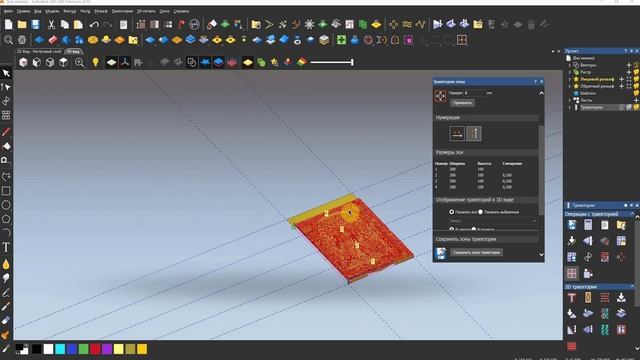Viewport: 640px width, 360px height.
Task: Open the Model menu
Action: 52,11
